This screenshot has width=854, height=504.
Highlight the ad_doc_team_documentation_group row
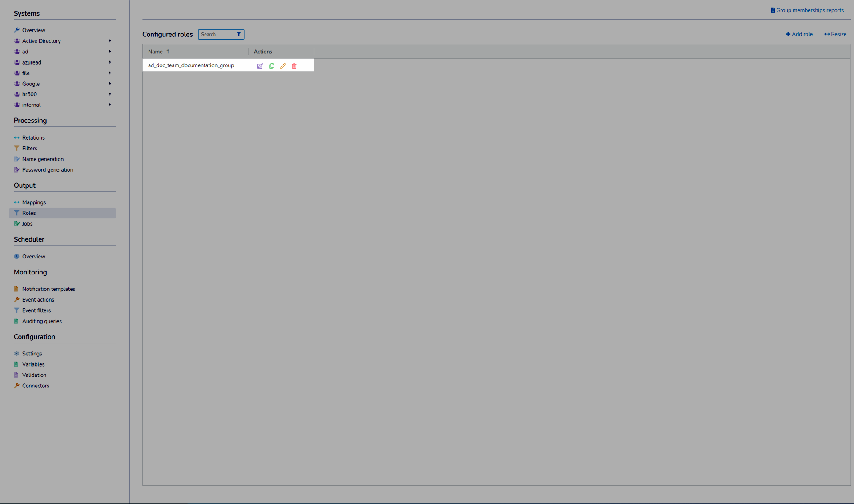click(191, 65)
